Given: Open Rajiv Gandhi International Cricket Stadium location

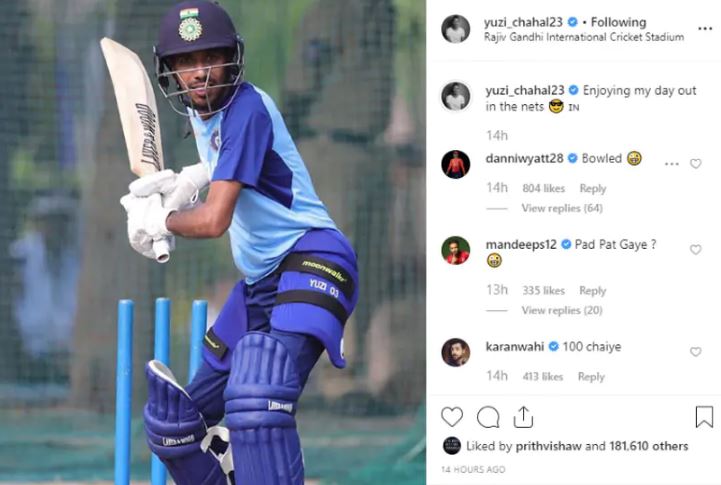Looking at the screenshot, I should (x=584, y=37).
